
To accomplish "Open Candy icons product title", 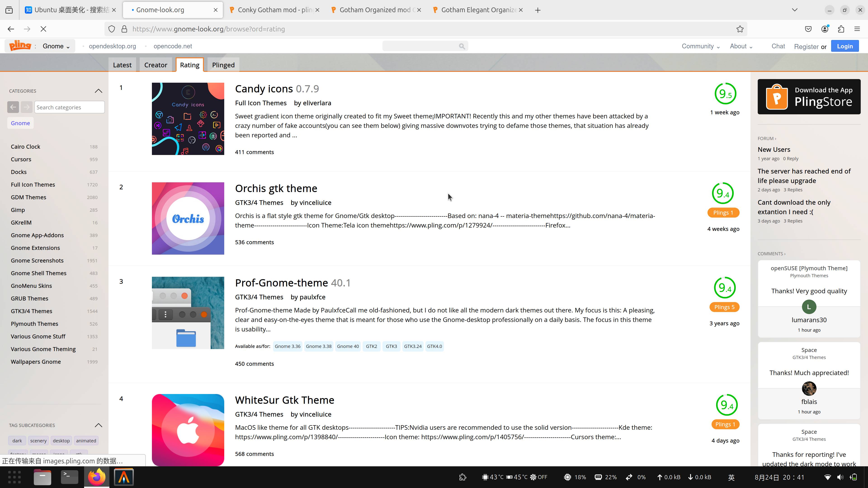I will coord(264,89).
